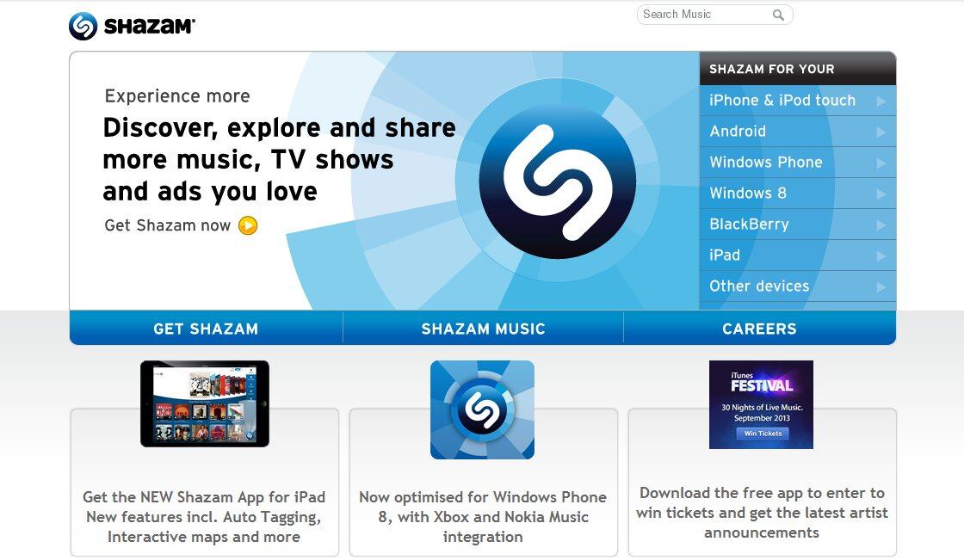This screenshot has height=560, width=964.
Task: Open the iPad app screenshot thumbnail
Action: click(205, 403)
